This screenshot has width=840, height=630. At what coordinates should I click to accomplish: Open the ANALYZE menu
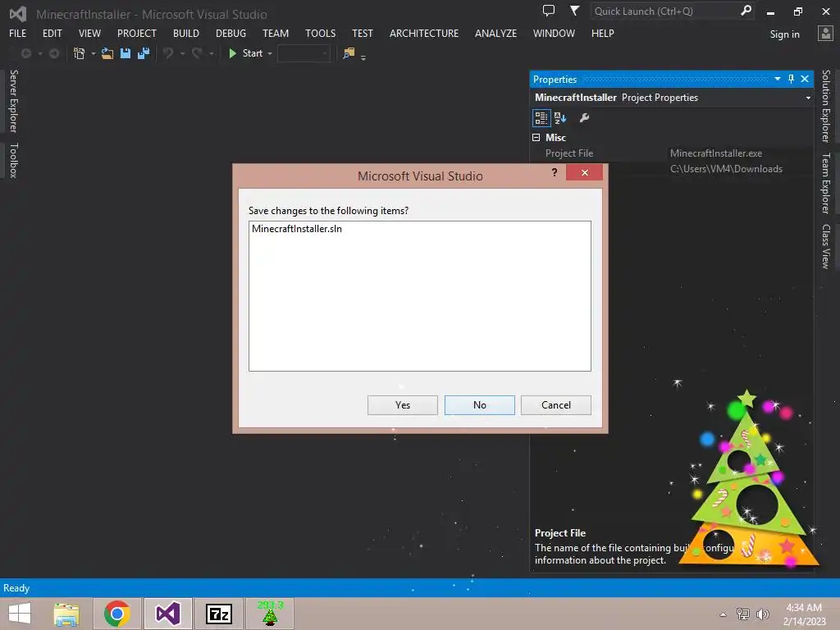click(x=495, y=33)
